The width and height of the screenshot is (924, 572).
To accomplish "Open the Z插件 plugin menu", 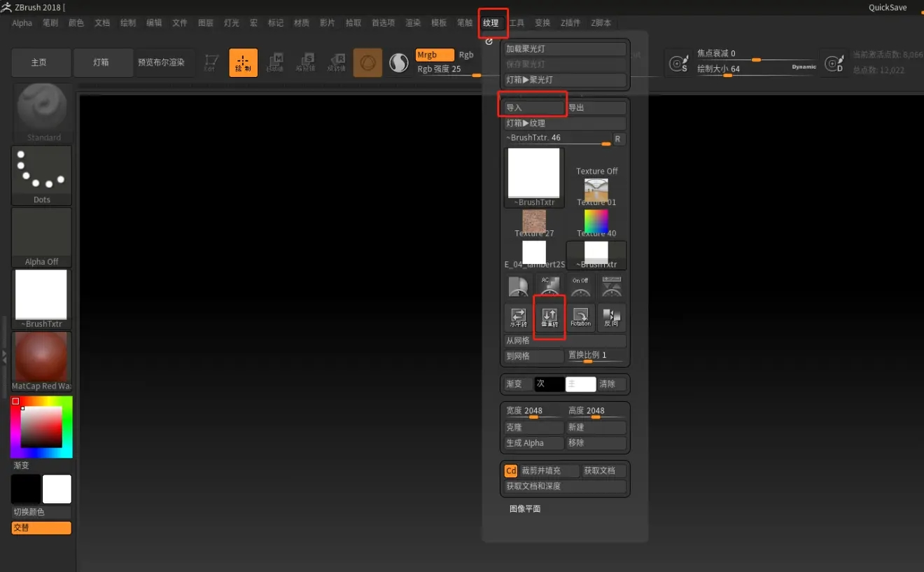I will [570, 23].
